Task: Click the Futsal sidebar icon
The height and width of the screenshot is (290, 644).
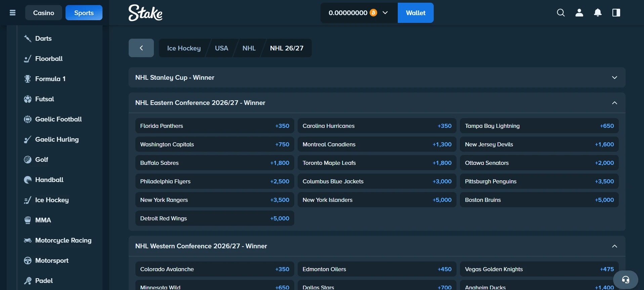Action: pos(28,99)
